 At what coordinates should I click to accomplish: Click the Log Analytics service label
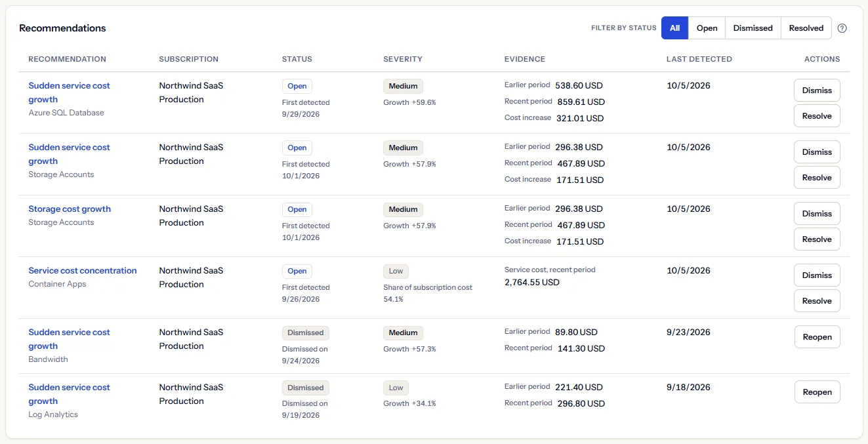(53, 414)
